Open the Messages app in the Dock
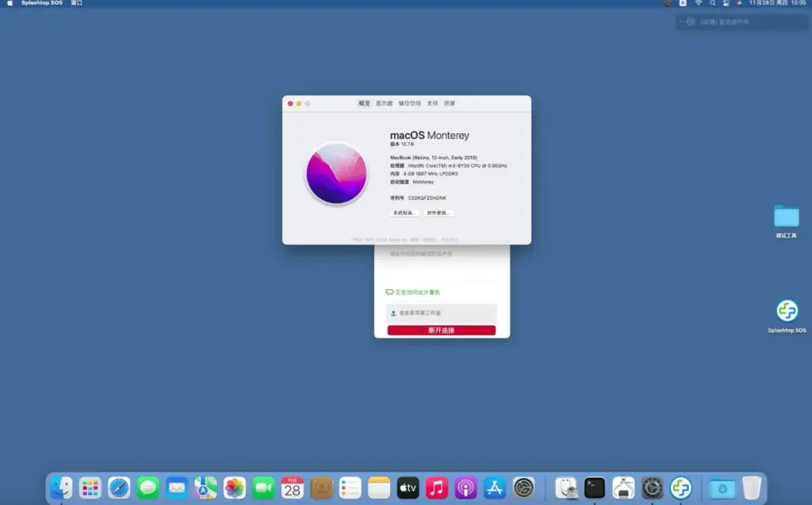Image resolution: width=812 pixels, height=505 pixels. [148, 488]
